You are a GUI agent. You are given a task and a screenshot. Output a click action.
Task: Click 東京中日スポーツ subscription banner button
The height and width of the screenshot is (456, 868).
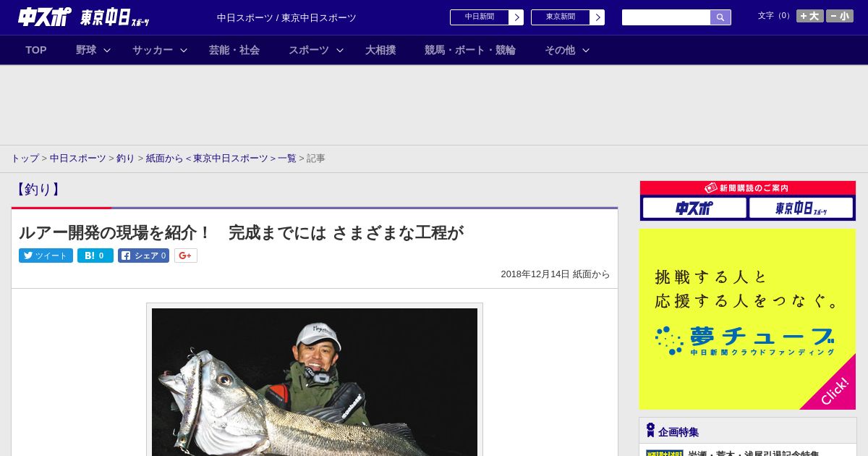[x=801, y=208]
